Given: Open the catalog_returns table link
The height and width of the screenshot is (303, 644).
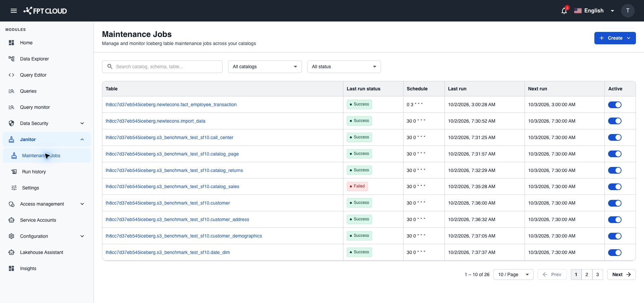Looking at the screenshot, I should 174,170.
